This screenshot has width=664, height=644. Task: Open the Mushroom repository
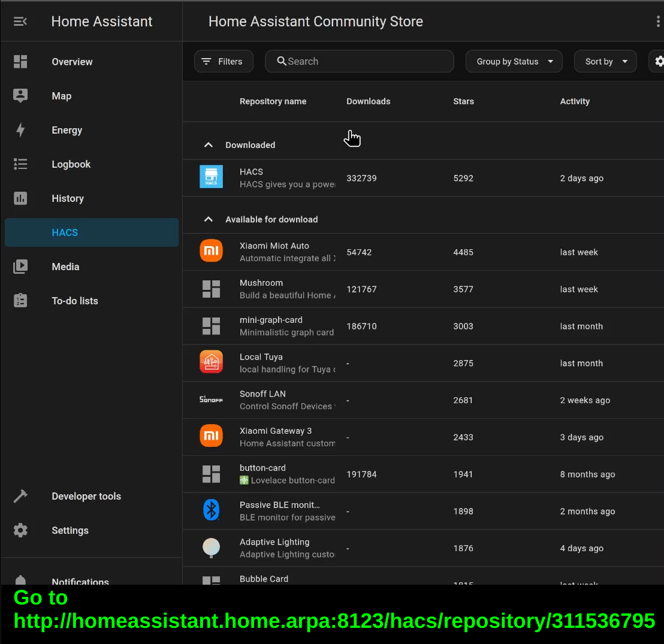(x=424, y=289)
